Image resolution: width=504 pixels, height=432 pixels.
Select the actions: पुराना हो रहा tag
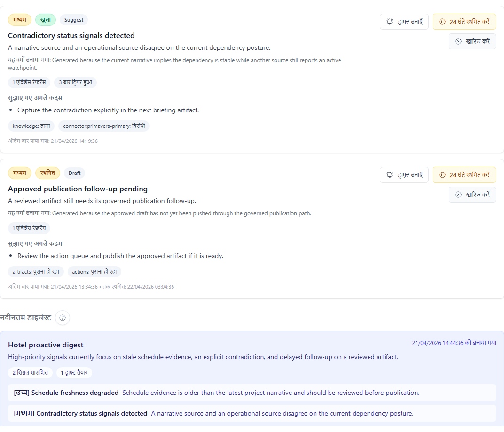point(94,272)
